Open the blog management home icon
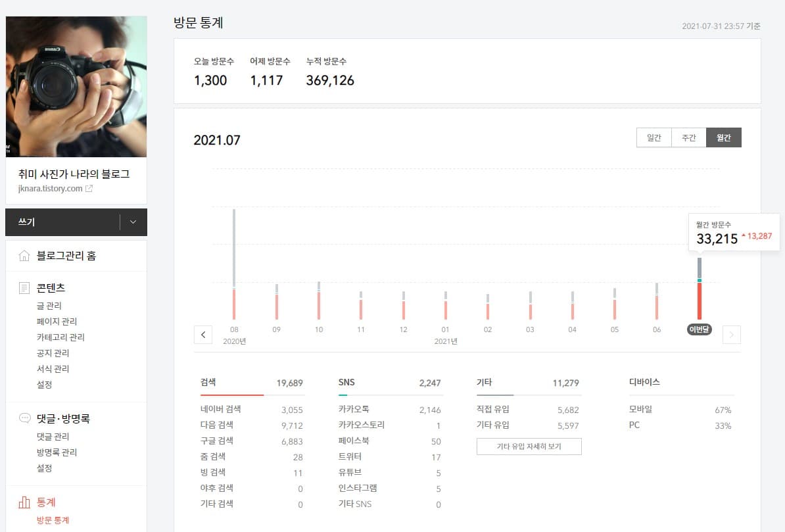Viewport: 785px width, 532px height. click(x=24, y=256)
